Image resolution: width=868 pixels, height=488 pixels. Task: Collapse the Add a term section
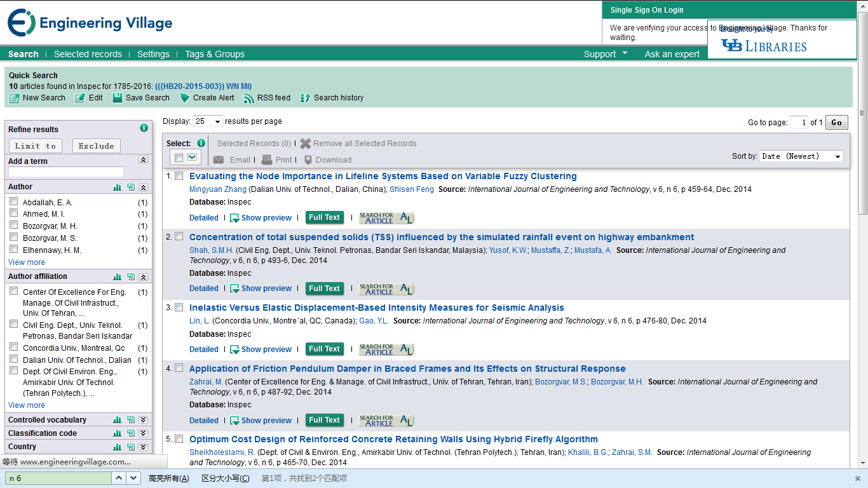pyautogui.click(x=144, y=161)
